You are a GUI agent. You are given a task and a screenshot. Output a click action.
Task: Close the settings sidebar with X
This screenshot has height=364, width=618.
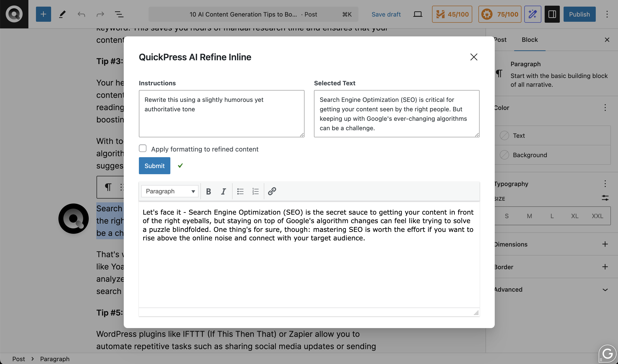click(607, 40)
